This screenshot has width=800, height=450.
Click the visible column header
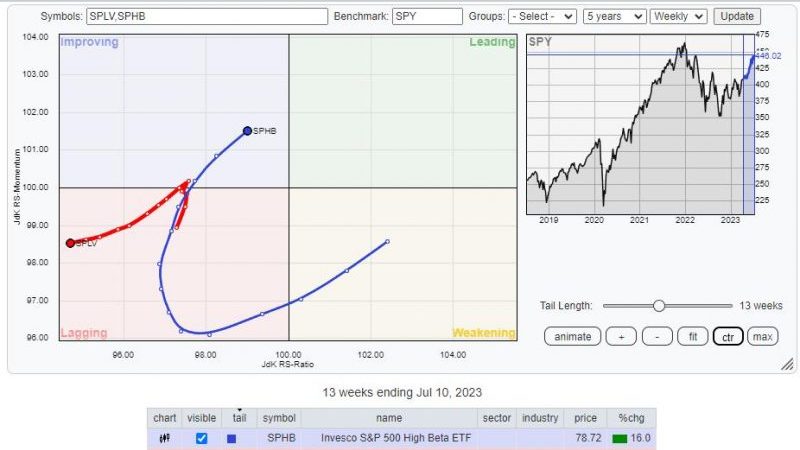pos(202,418)
